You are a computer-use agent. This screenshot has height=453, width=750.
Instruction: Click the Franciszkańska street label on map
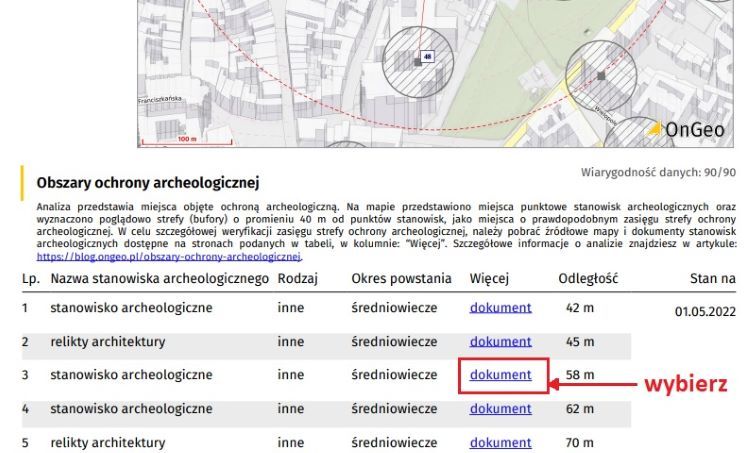coord(160,99)
